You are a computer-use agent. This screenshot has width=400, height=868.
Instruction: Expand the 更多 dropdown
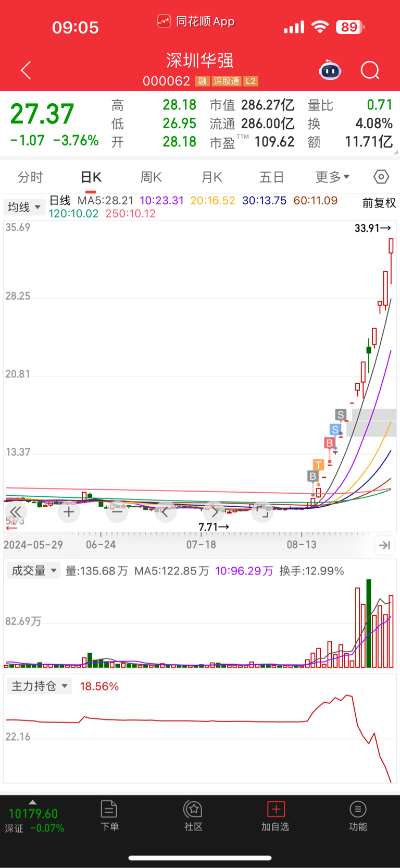332,177
